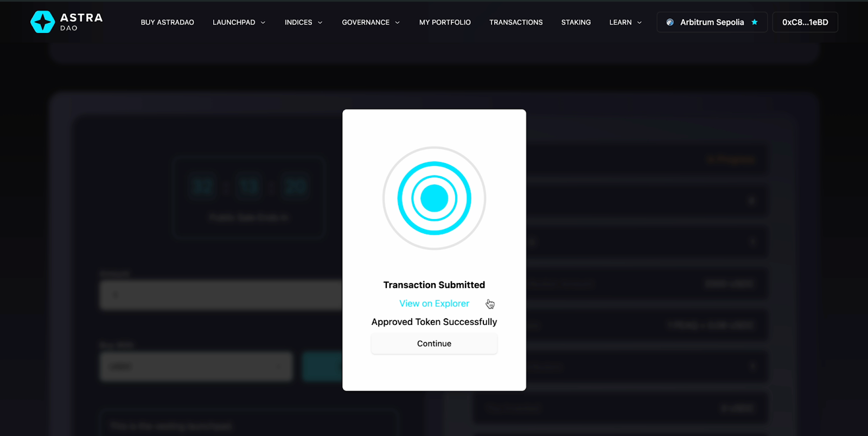This screenshot has height=436, width=868.
Task: Click the blue star beside Arbitrum Sepolia
Action: (x=754, y=22)
